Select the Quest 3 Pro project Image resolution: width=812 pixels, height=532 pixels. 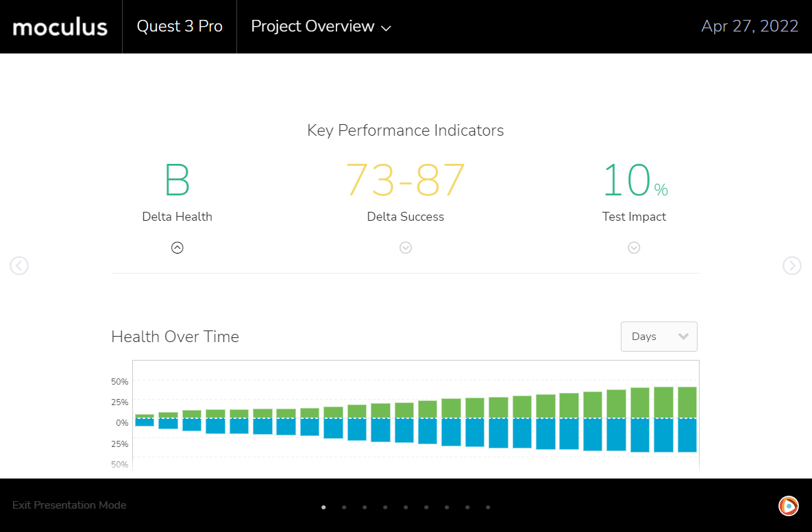click(180, 27)
